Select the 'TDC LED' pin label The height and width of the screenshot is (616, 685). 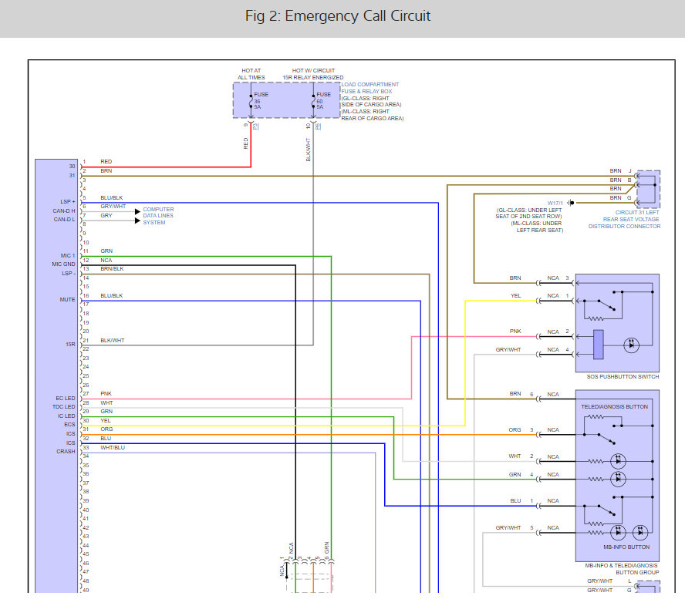[x=64, y=406]
